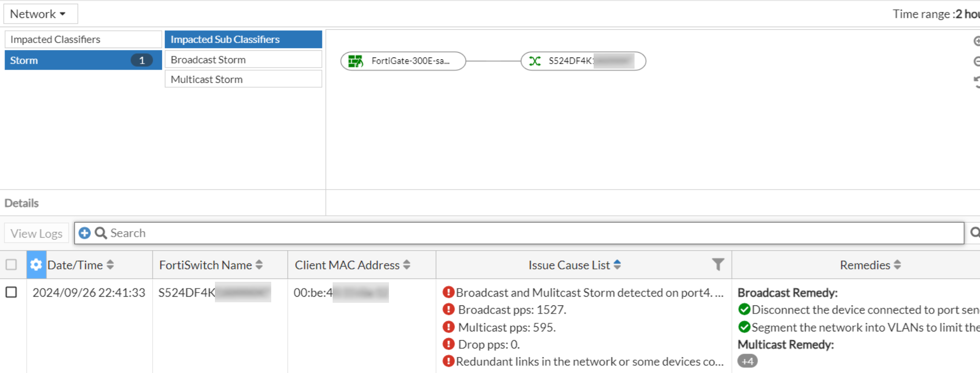Select the Storm impacted classifier
The height and width of the screenshot is (373, 980).
(x=83, y=60)
